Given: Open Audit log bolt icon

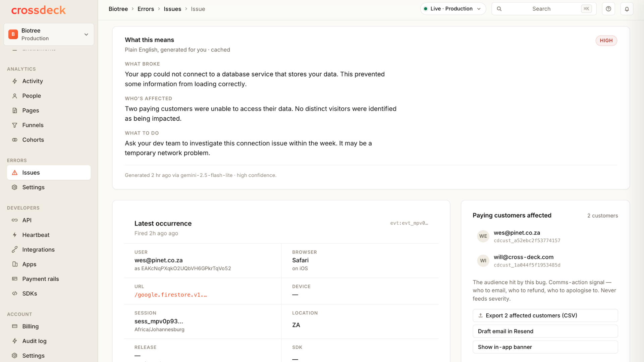Looking at the screenshot, I should pos(15,341).
